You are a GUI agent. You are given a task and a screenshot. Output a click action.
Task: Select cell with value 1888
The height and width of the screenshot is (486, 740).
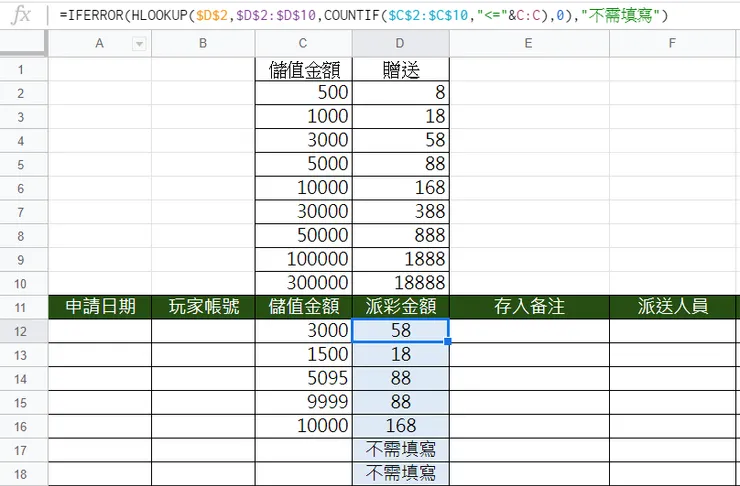coord(401,260)
